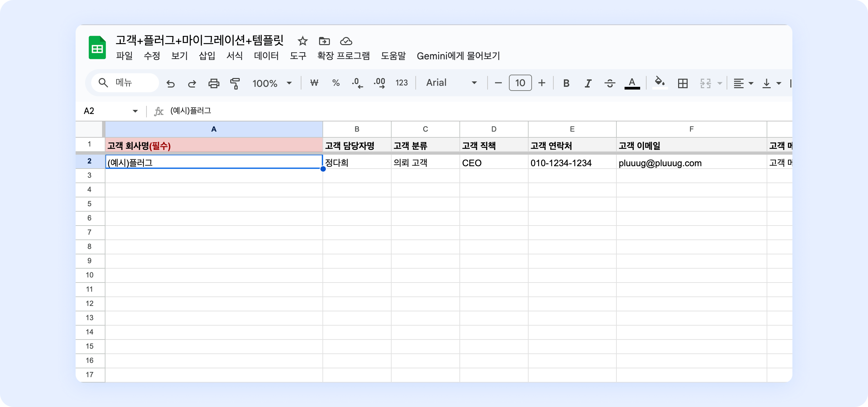Toggle strikethrough formatting
The height and width of the screenshot is (407, 868).
610,83
